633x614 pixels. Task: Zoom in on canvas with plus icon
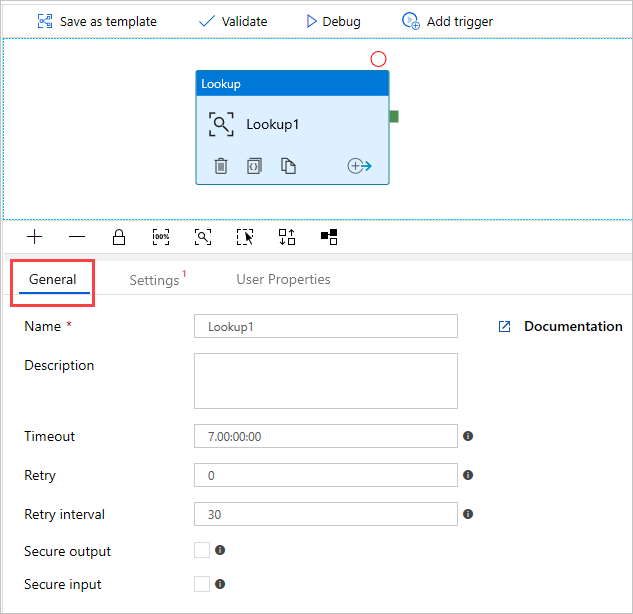(x=35, y=237)
